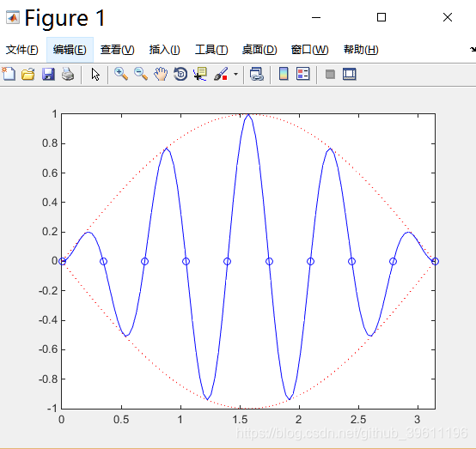This screenshot has height=449, width=476.
Task: Show plot tools and dock figure
Action: tap(350, 74)
